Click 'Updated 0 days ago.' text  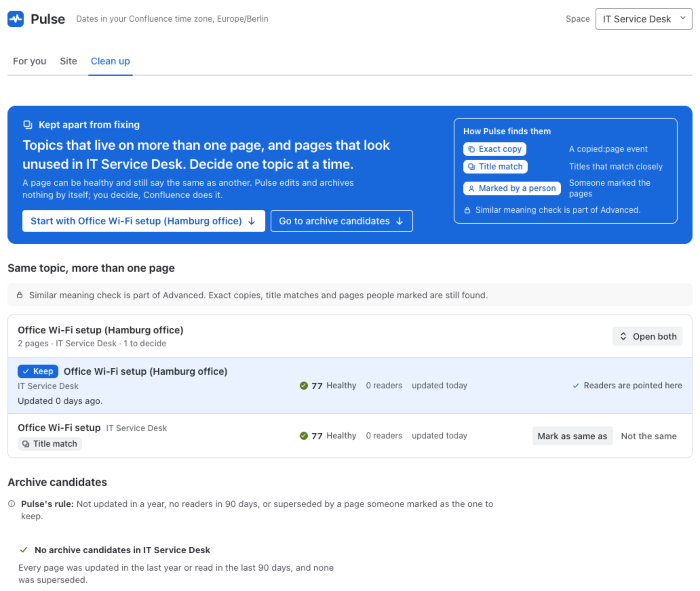coord(60,401)
